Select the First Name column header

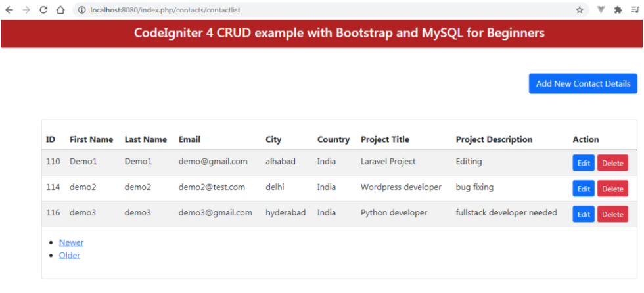[91, 139]
